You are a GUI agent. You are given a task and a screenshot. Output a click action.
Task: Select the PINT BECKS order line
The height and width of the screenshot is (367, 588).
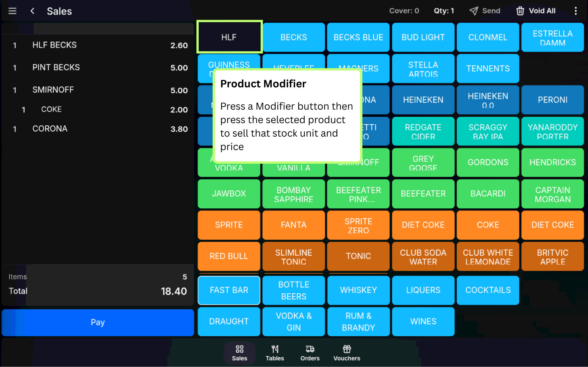click(x=98, y=68)
